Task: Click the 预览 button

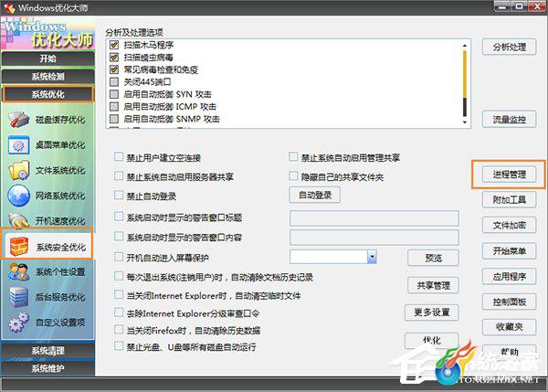Action: [433, 258]
